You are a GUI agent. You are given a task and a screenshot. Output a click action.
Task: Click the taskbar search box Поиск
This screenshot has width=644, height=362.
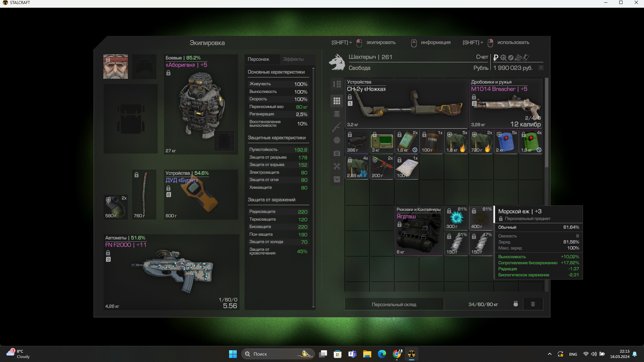[278, 354]
